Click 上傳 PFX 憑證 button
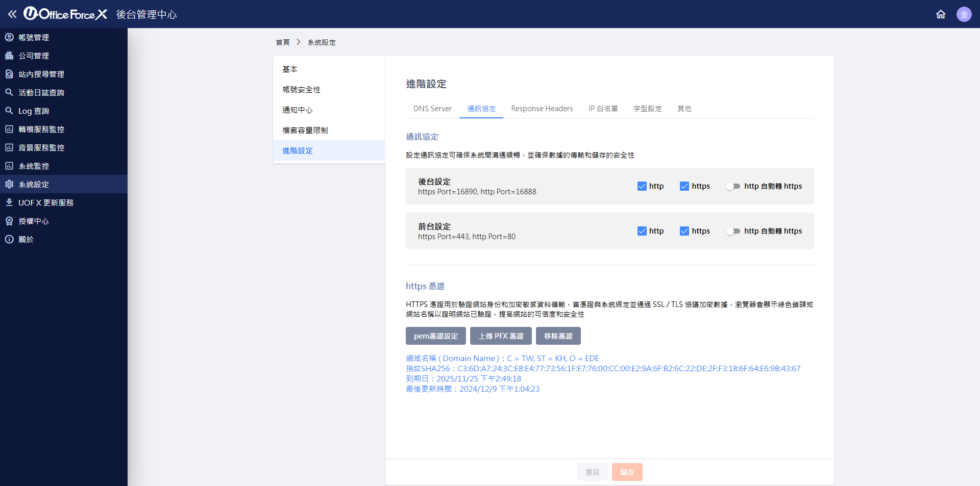 (501, 336)
